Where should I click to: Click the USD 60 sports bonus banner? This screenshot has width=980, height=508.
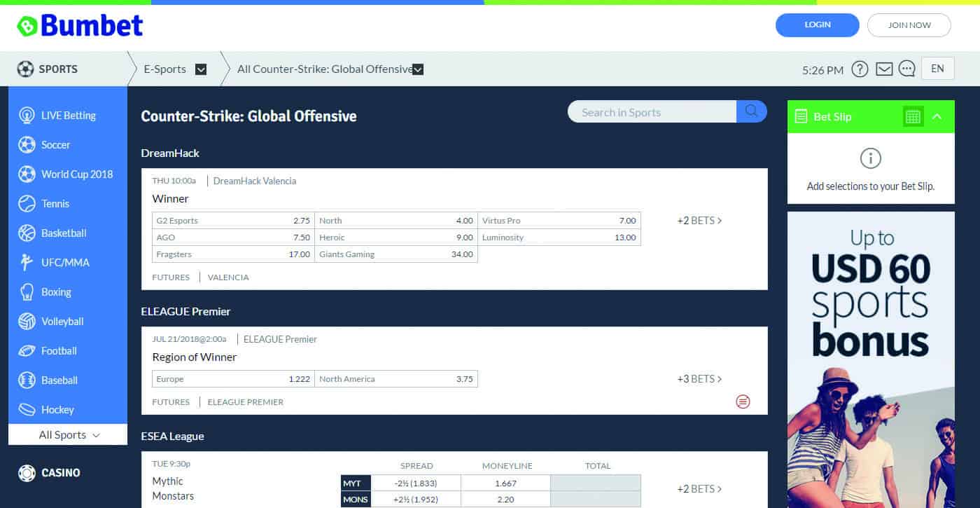(x=871, y=359)
